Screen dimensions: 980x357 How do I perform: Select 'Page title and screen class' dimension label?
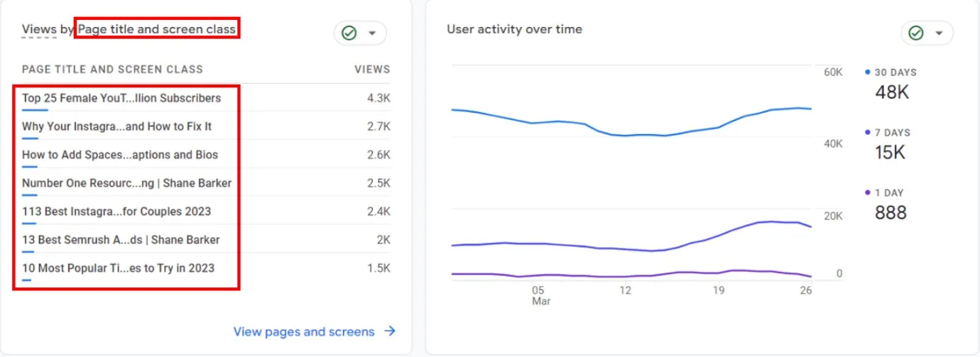(157, 29)
